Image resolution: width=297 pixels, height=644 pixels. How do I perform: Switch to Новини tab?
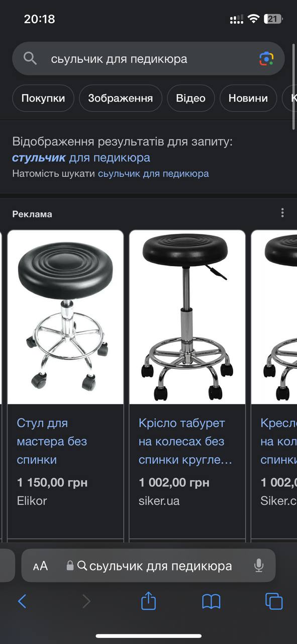coord(248,98)
